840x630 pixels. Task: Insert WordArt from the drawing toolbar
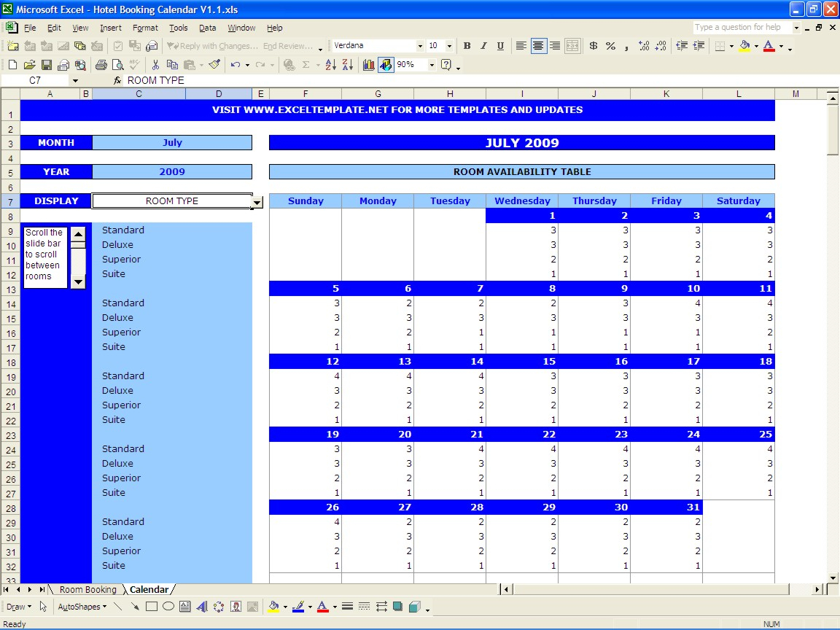[x=202, y=607]
